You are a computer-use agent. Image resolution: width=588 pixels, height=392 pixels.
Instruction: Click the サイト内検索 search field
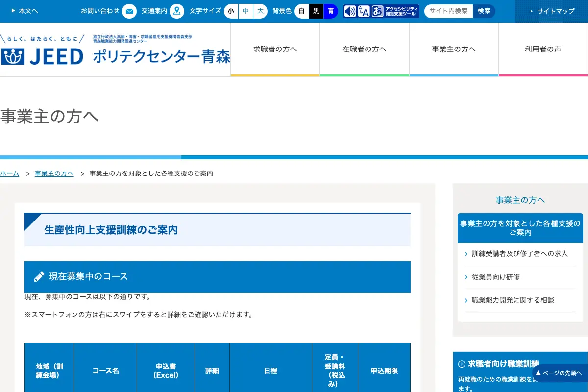tap(448, 11)
